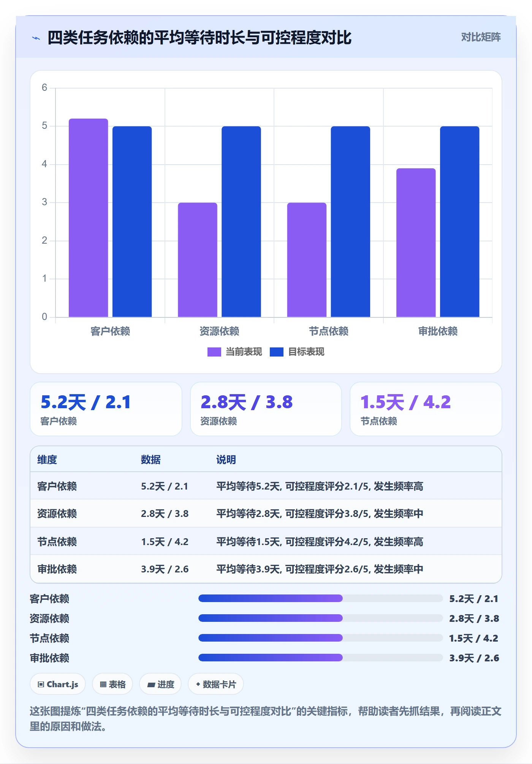Click the purple 资源依赖 current bar

click(198, 260)
